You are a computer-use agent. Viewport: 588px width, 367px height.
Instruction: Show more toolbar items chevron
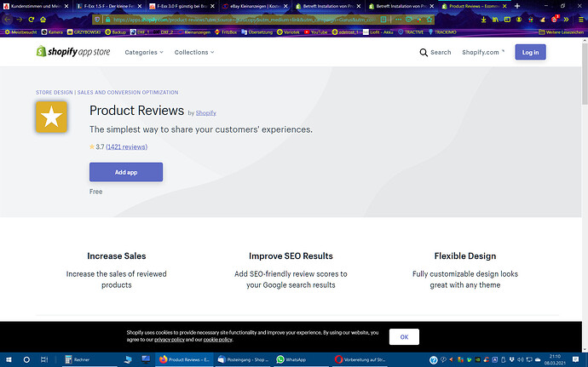[x=566, y=20]
